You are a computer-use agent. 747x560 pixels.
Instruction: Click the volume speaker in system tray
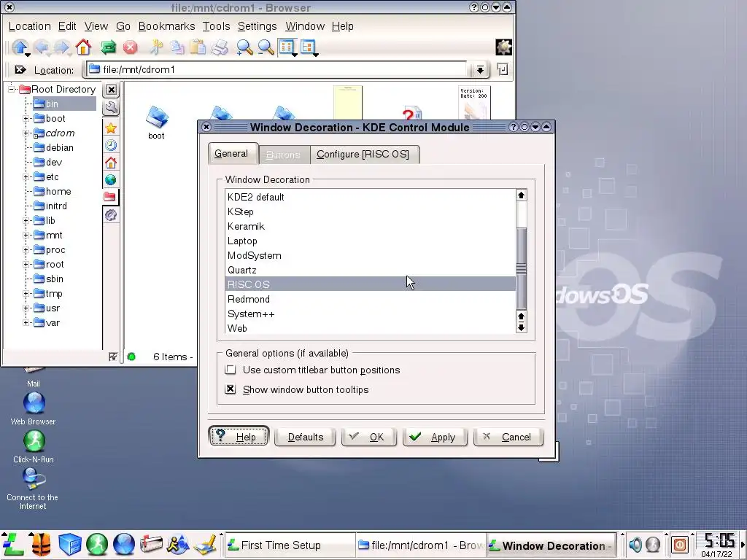point(635,544)
